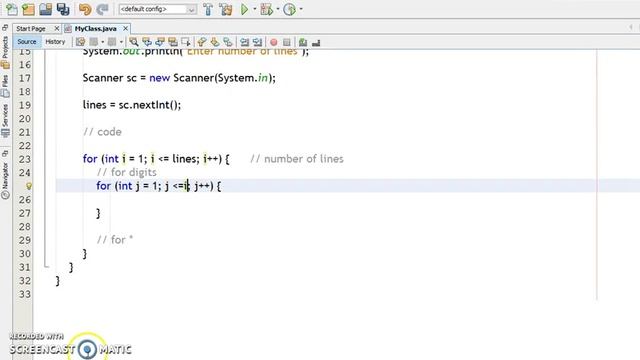This screenshot has height=360, width=640.
Task: Click on the outer 'for (int i = 1' statement
Action: [156, 159]
